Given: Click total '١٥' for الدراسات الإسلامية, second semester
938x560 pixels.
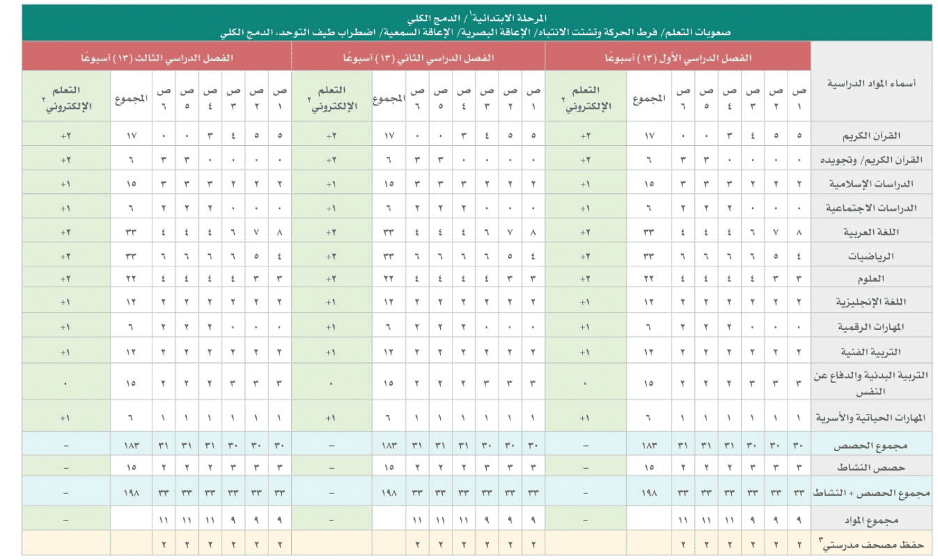Looking at the screenshot, I should (389, 184).
